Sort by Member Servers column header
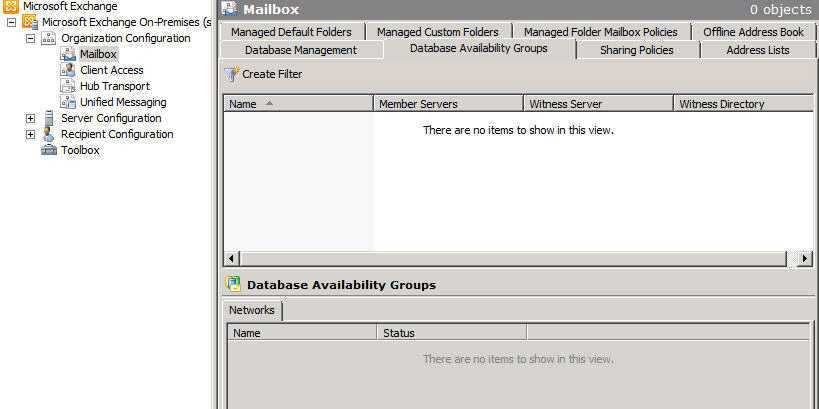 (449, 104)
